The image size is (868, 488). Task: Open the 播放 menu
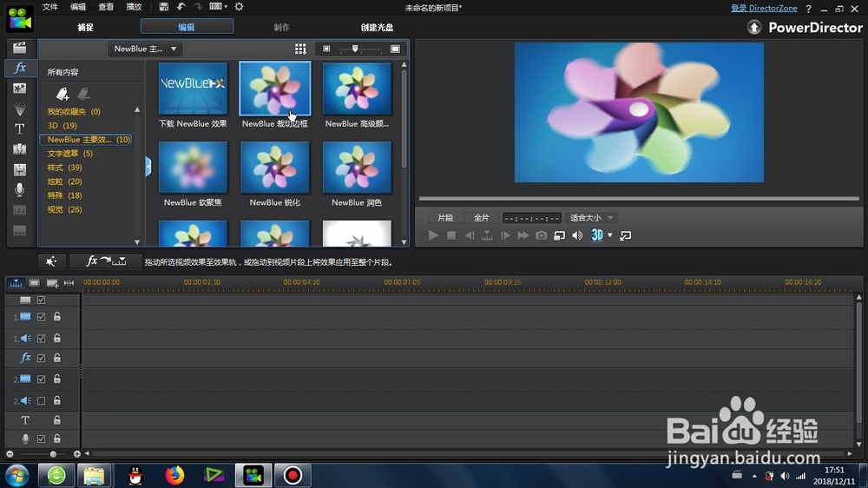[134, 7]
